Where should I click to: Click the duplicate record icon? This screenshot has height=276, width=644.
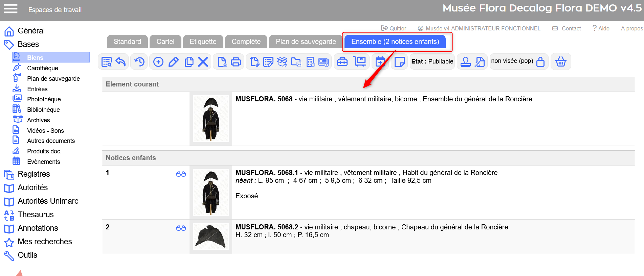point(189,62)
